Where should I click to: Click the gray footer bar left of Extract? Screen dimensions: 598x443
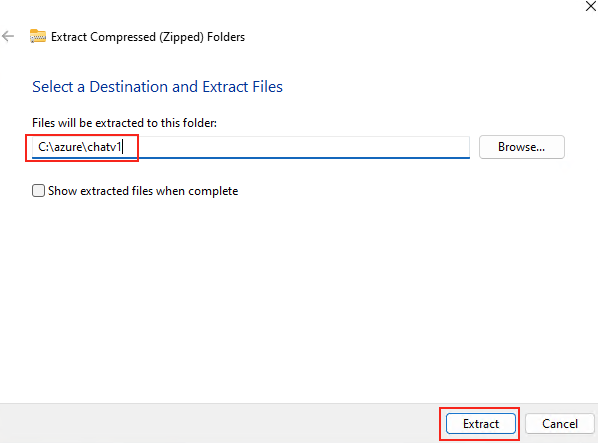pyautogui.click(x=219, y=424)
